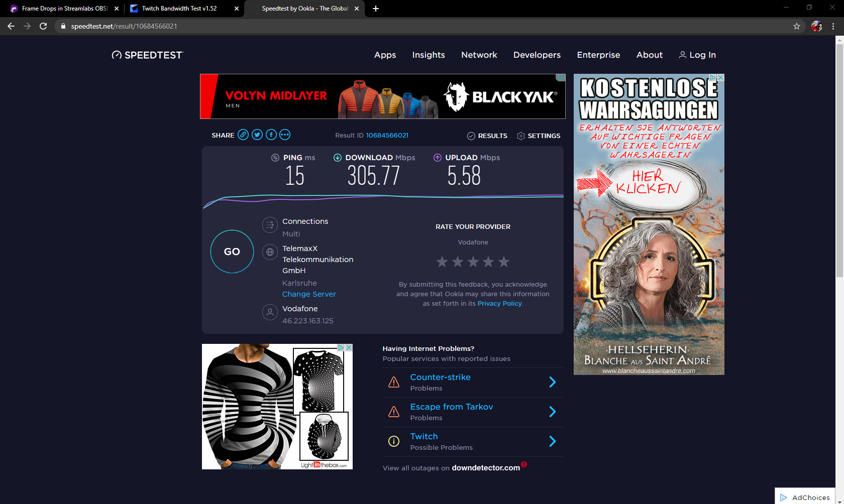This screenshot has height=504, width=844.
Task: Close the Speedtest by Ookla tab
Action: tap(357, 9)
